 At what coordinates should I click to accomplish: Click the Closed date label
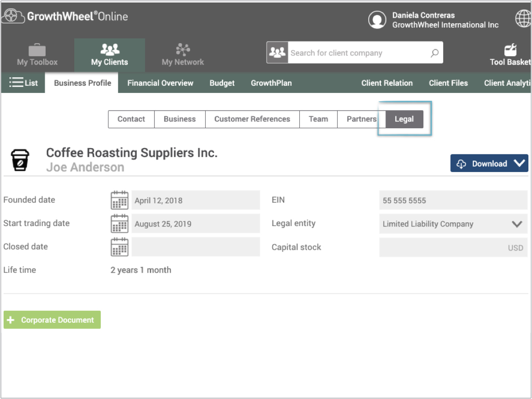point(25,247)
